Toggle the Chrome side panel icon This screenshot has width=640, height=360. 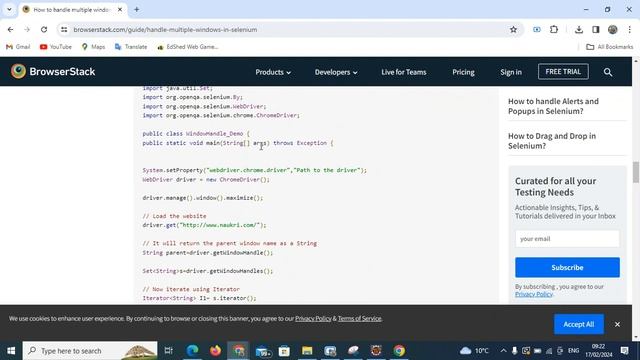[x=596, y=29]
